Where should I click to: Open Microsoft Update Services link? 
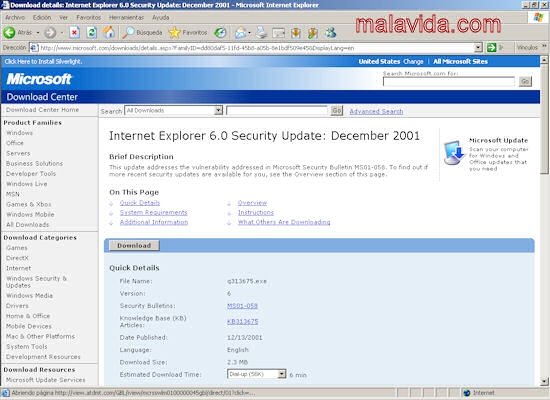coord(46,380)
